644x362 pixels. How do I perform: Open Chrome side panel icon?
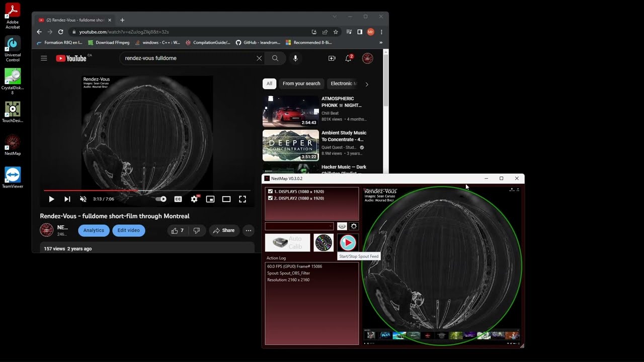click(360, 32)
